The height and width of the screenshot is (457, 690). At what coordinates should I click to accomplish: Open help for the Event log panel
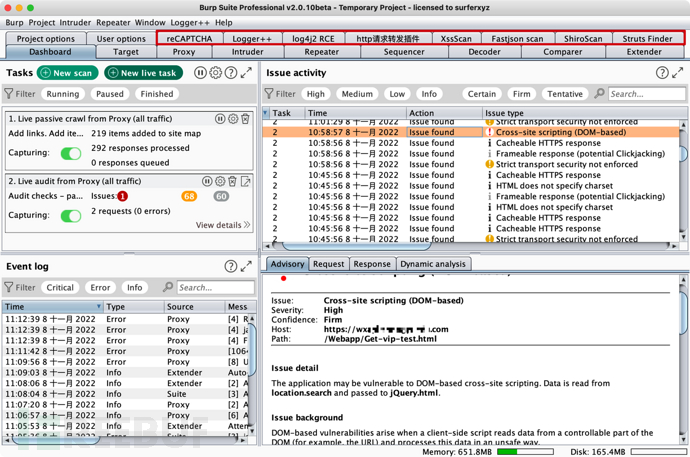point(231,267)
